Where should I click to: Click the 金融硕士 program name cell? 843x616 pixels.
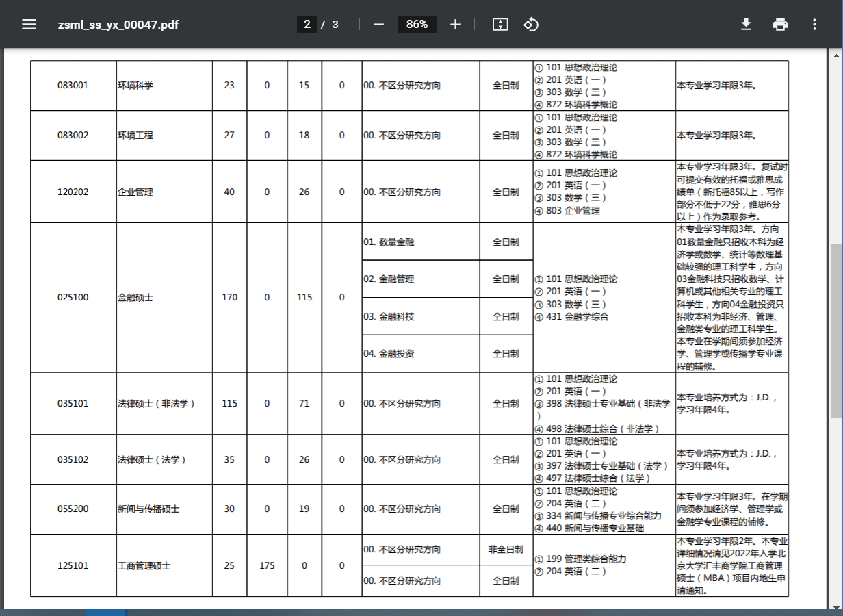pyautogui.click(x=135, y=298)
